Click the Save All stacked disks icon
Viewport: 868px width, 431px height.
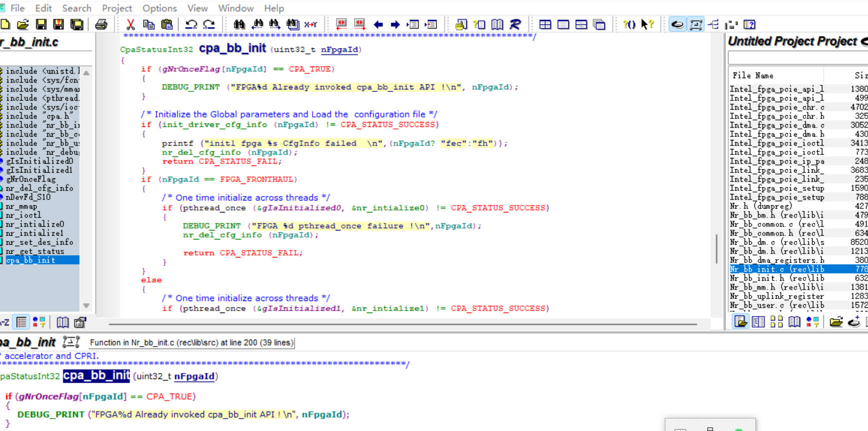click(77, 24)
